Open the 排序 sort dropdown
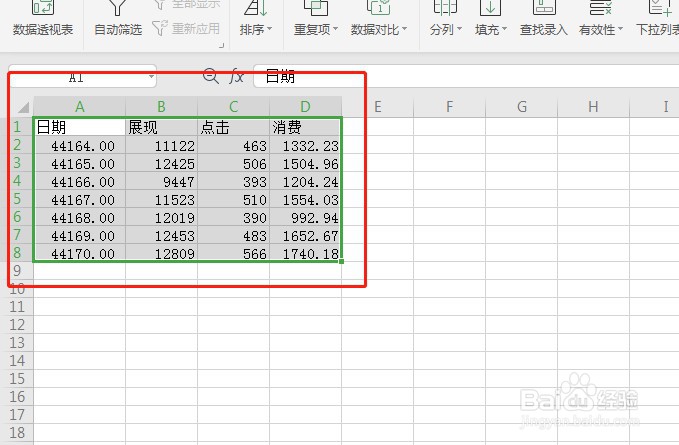This screenshot has height=445, width=679. point(255,19)
